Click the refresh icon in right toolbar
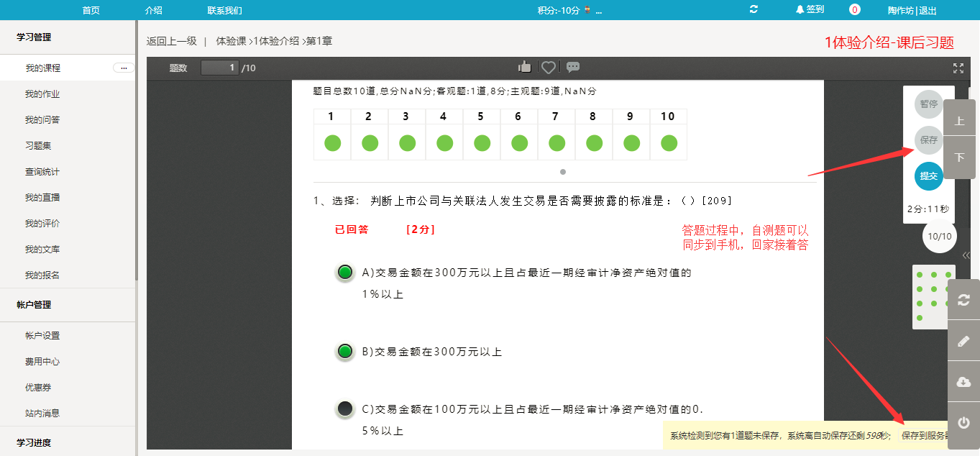 [963, 300]
